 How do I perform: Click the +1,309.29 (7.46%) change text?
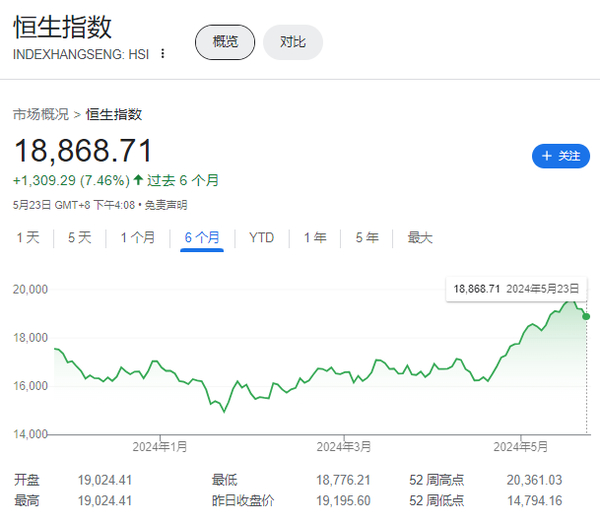click(x=72, y=180)
